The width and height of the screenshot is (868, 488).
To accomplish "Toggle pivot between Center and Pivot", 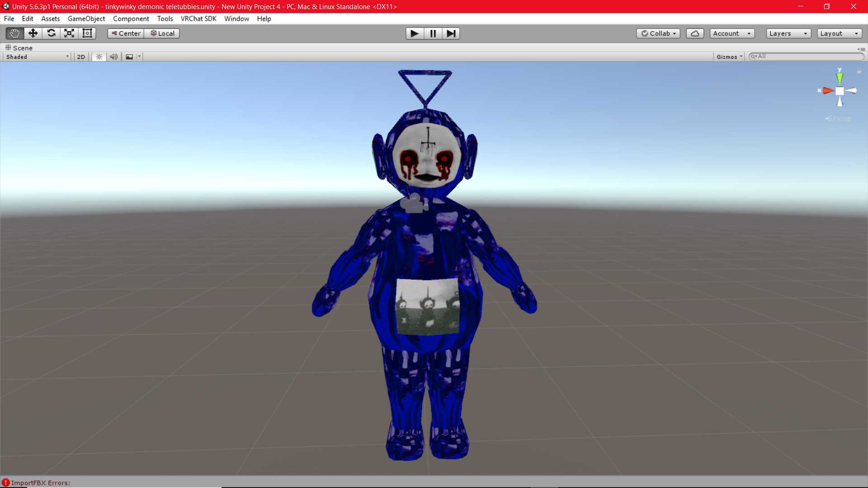I will tap(126, 33).
